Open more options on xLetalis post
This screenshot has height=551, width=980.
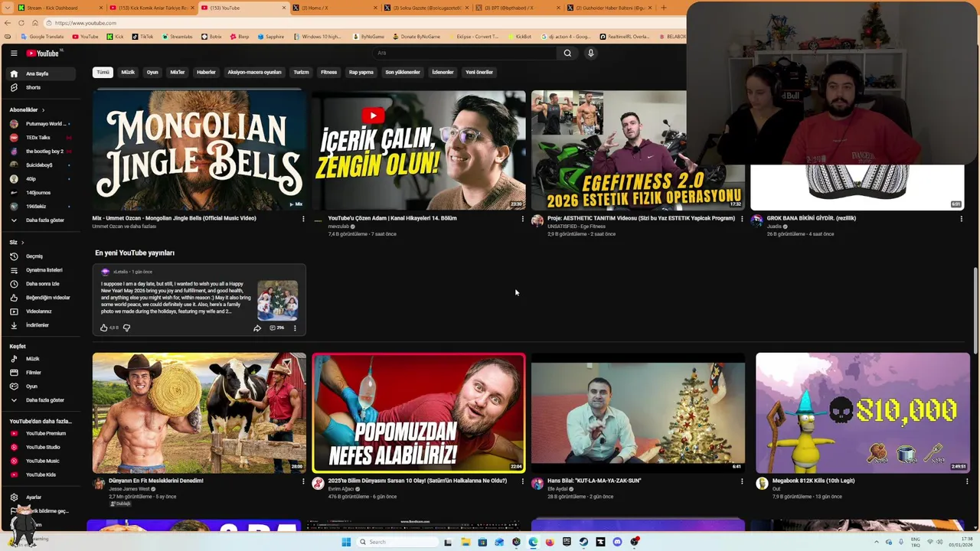pyautogui.click(x=295, y=328)
